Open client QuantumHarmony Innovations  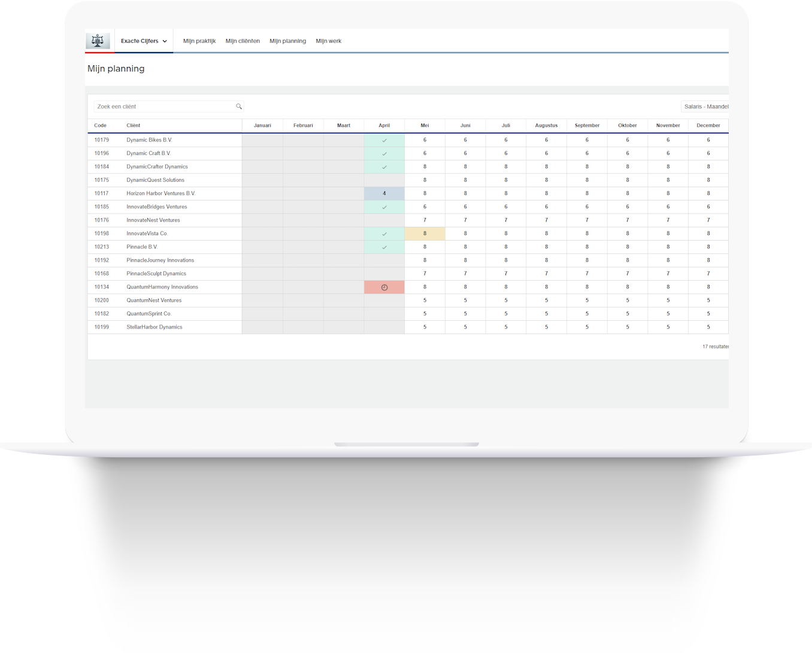(162, 287)
